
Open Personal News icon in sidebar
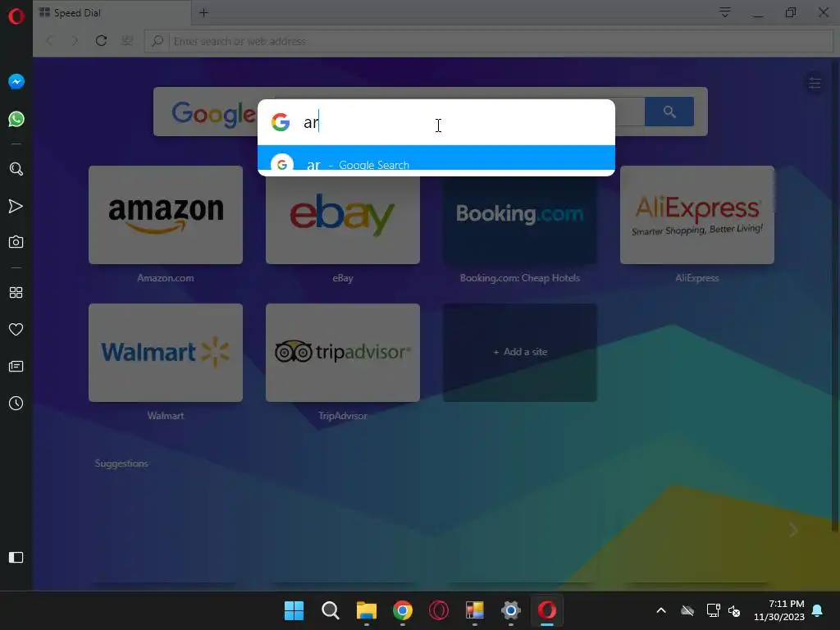tap(16, 367)
